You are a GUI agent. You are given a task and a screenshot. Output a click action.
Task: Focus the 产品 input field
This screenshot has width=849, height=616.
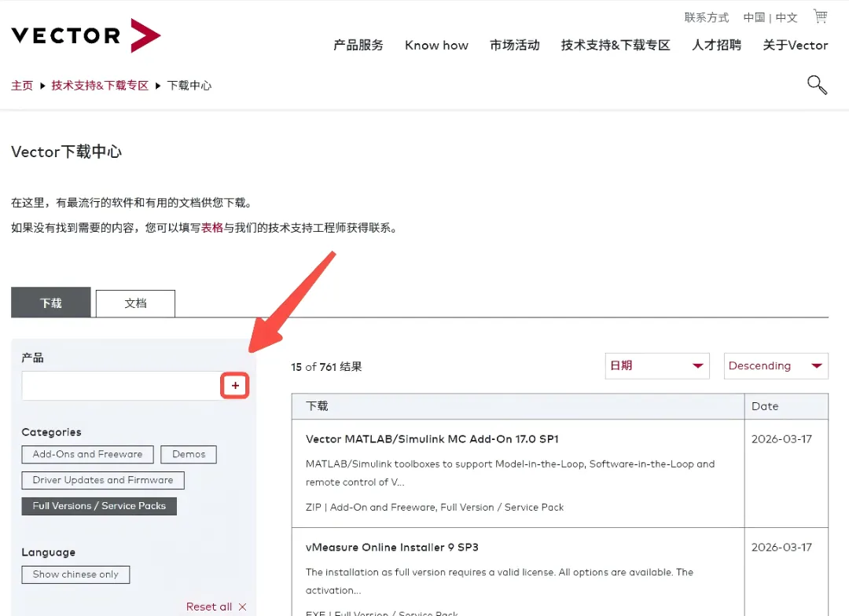tap(121, 386)
